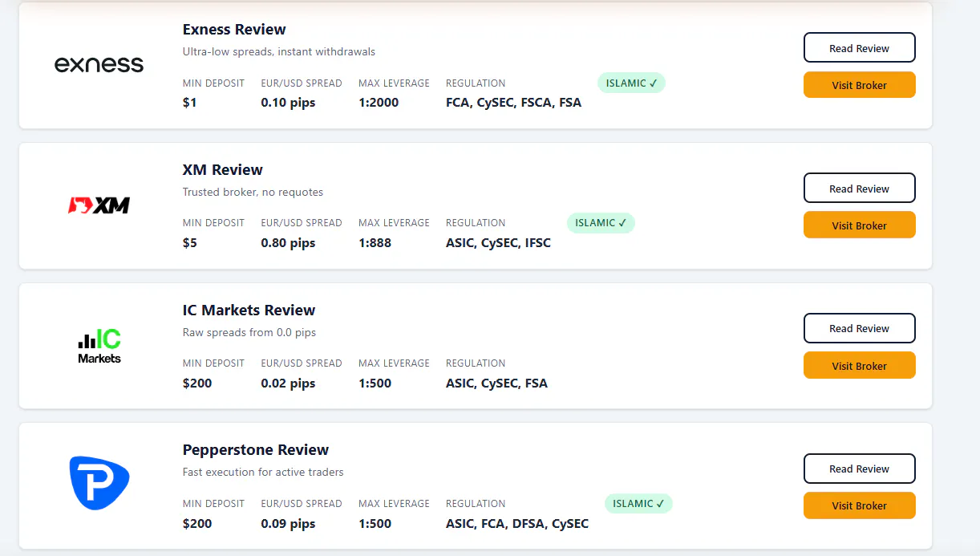The height and width of the screenshot is (556, 980).
Task: Select 'Raw spreads from 0.0 pips' text
Action: coord(249,332)
